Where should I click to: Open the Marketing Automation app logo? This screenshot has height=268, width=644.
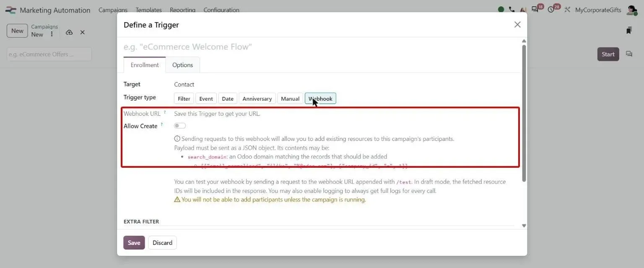[x=10, y=10]
